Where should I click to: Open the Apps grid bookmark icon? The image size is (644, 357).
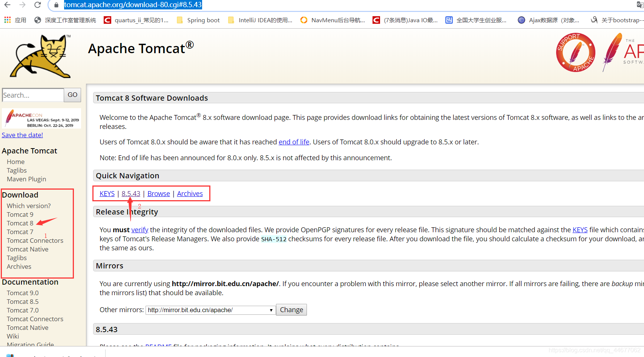click(x=8, y=20)
